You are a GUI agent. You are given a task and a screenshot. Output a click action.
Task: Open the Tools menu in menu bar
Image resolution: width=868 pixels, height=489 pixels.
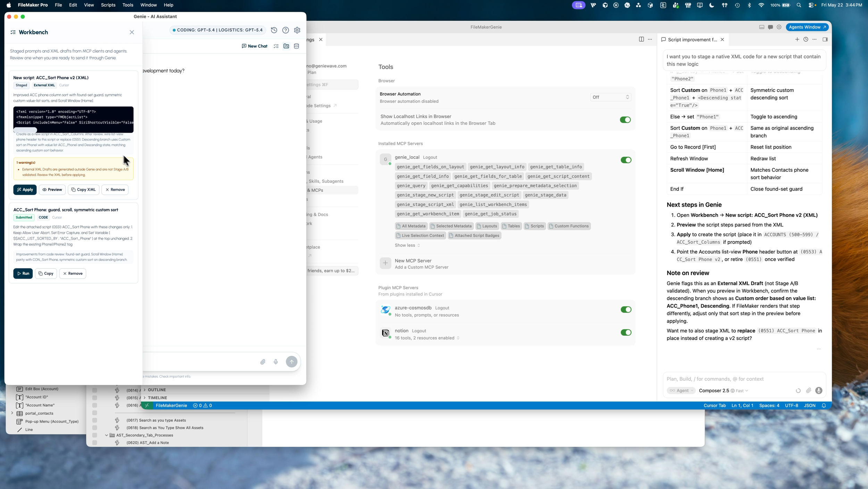128,5
